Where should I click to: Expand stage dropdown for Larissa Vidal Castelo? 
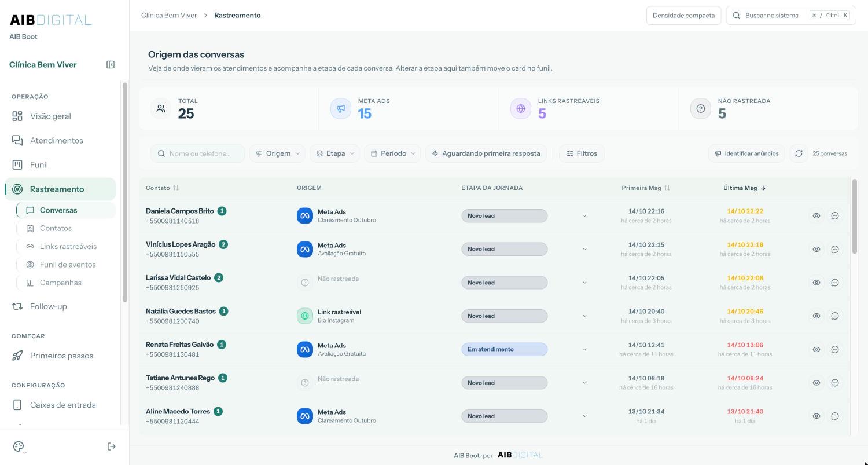coord(584,283)
